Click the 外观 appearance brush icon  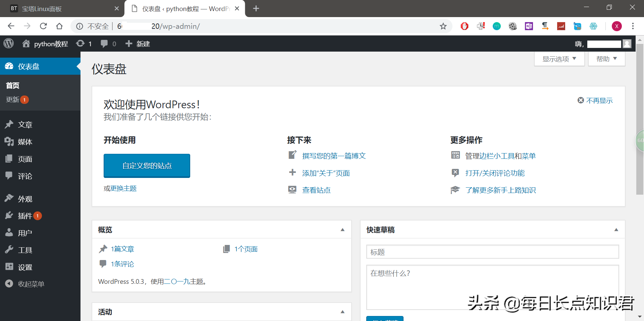pyautogui.click(x=9, y=198)
